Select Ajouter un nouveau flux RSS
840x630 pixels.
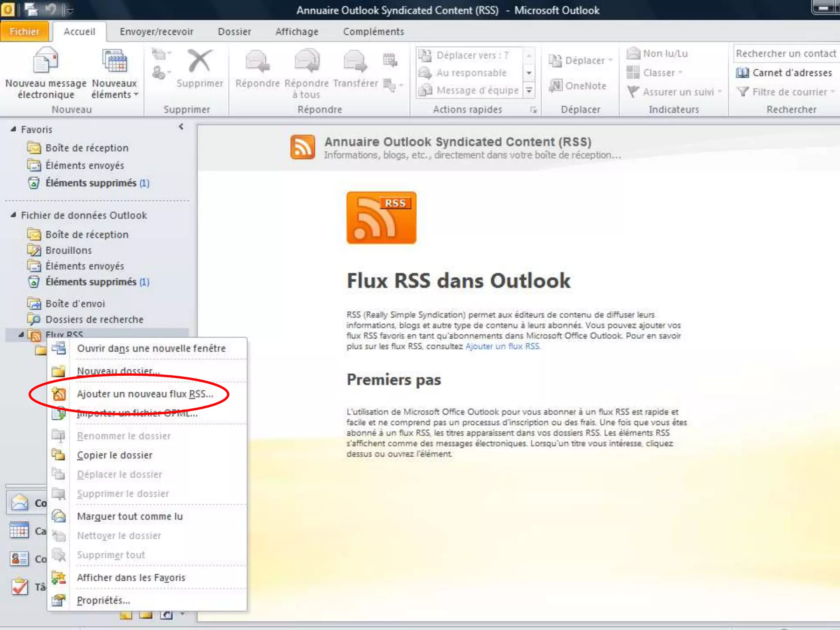point(145,394)
